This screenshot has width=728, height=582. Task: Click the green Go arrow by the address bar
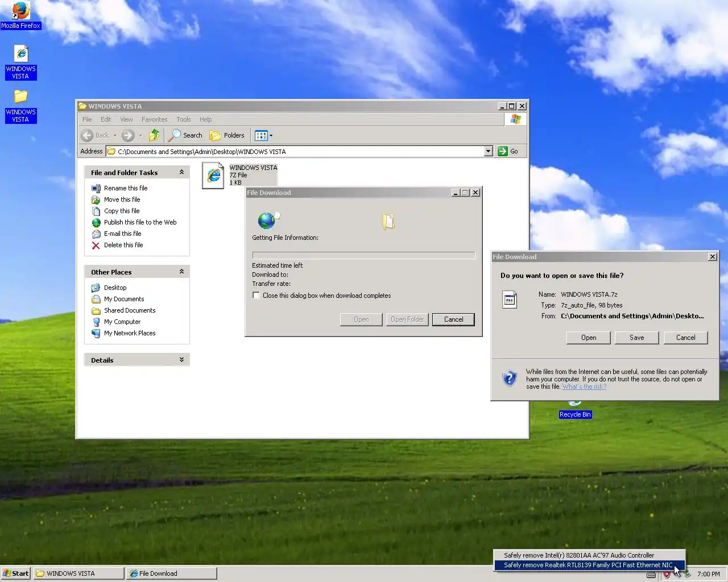[502, 151]
